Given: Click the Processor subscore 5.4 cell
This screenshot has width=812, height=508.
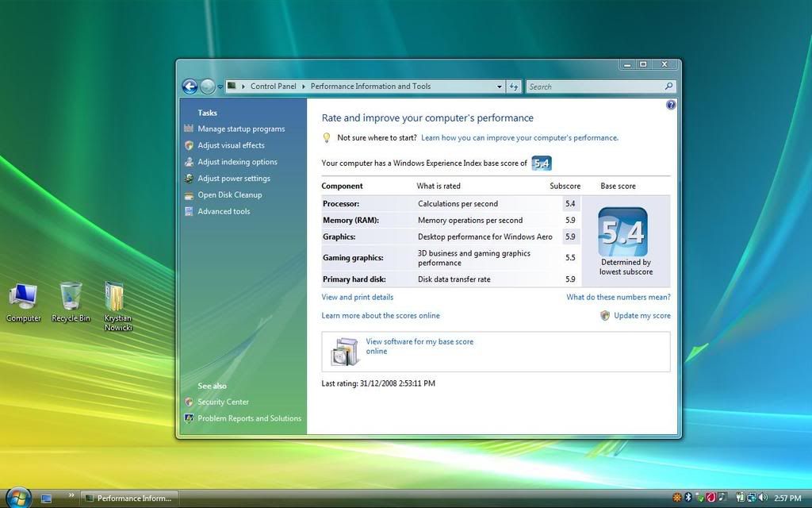Looking at the screenshot, I should 570,204.
